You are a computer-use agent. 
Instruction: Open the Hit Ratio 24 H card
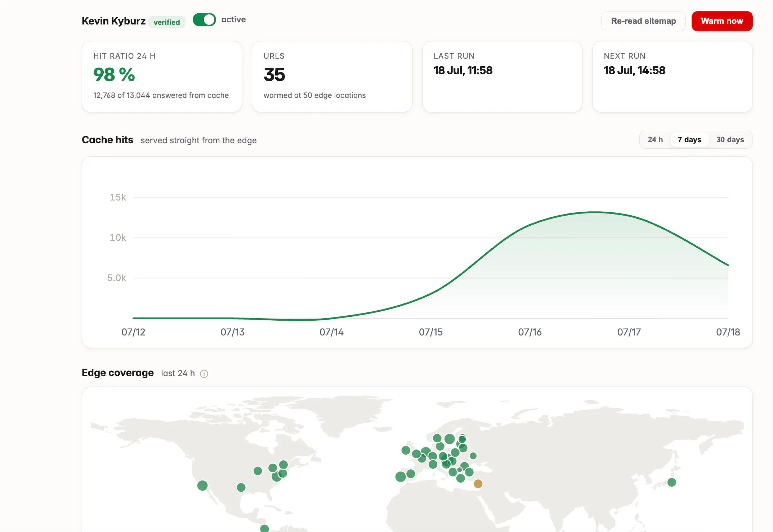(162, 77)
